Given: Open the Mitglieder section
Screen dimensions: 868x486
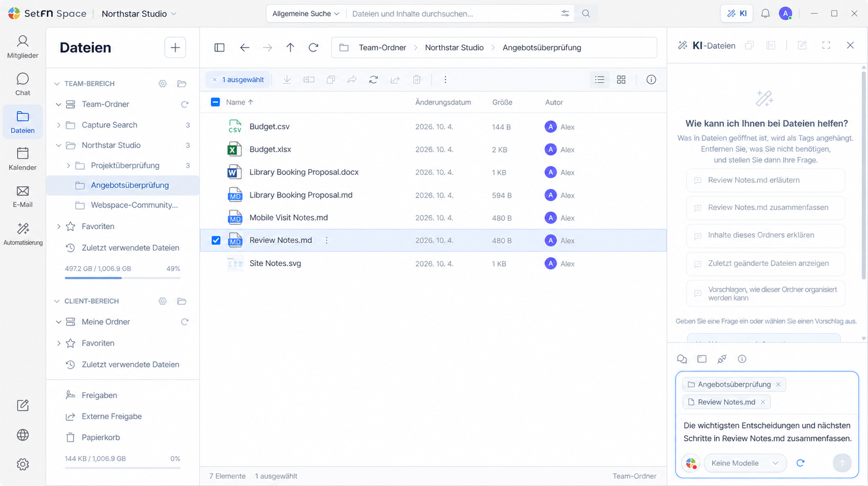Looking at the screenshot, I should click(x=23, y=47).
